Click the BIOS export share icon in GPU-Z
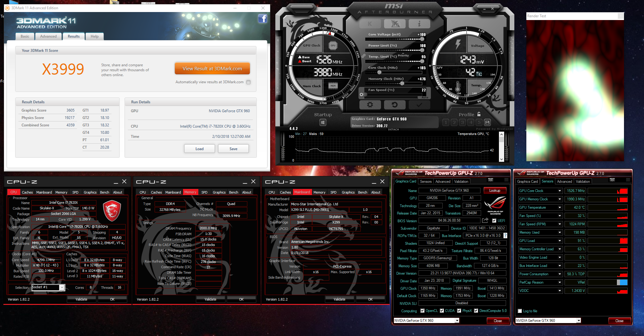 485,220
